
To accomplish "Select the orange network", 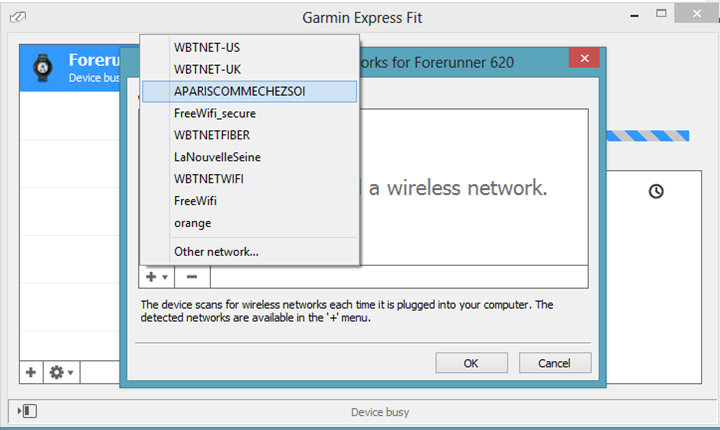I will pos(249,223).
